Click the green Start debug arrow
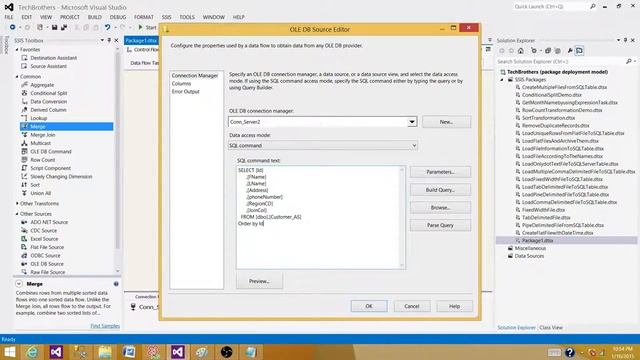This screenshot has height=360, width=640. pyautogui.click(x=140, y=27)
